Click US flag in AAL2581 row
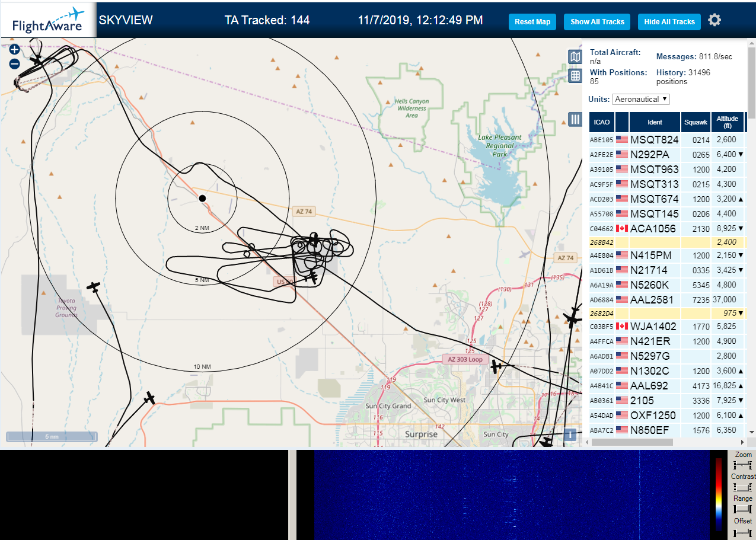Image resolution: width=756 pixels, height=540 pixels. [x=622, y=299]
